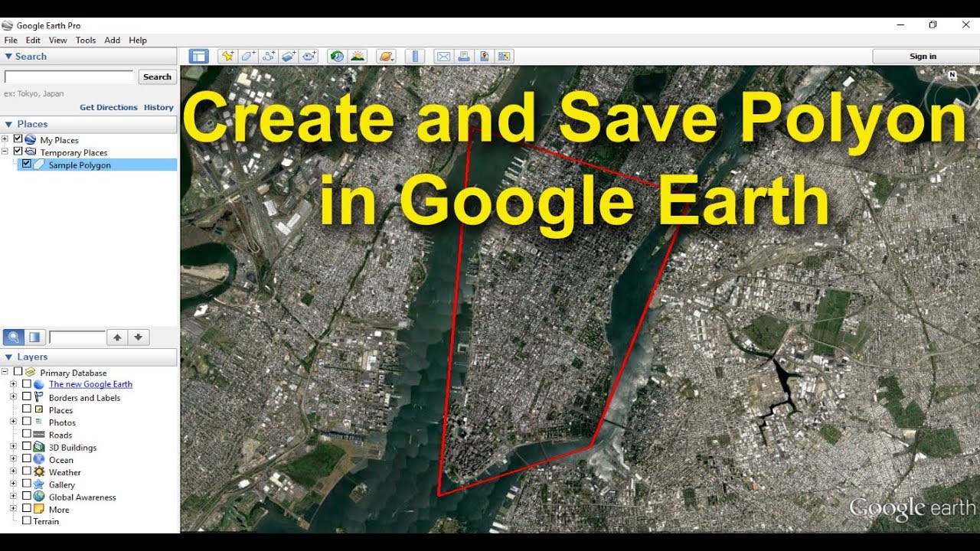
Task: Expand the More layer node
Action: pos(13,509)
